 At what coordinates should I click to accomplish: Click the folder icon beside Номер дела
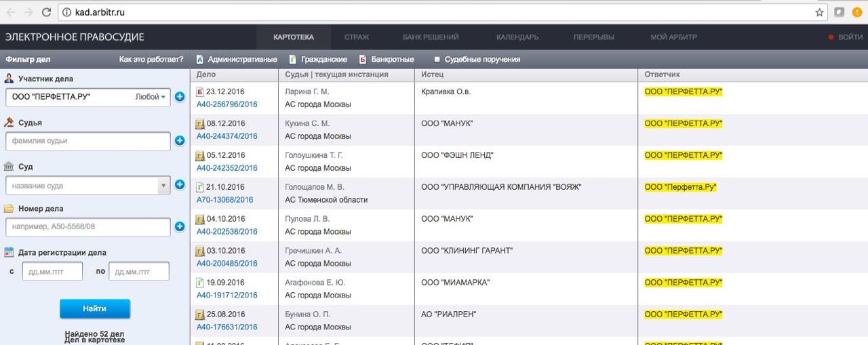tap(9, 209)
